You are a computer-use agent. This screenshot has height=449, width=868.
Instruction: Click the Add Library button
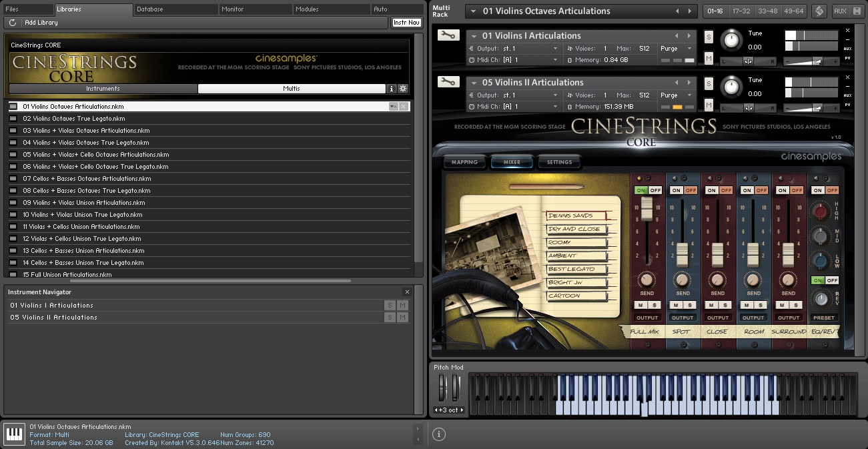click(x=41, y=23)
